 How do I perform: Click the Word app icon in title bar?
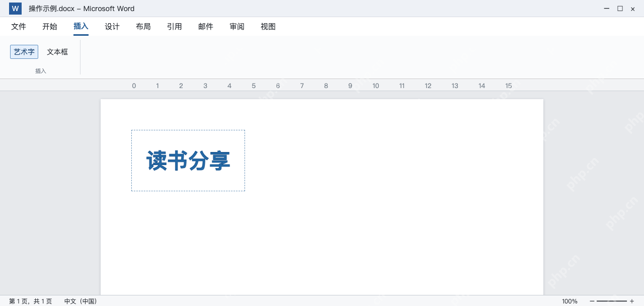pos(15,9)
